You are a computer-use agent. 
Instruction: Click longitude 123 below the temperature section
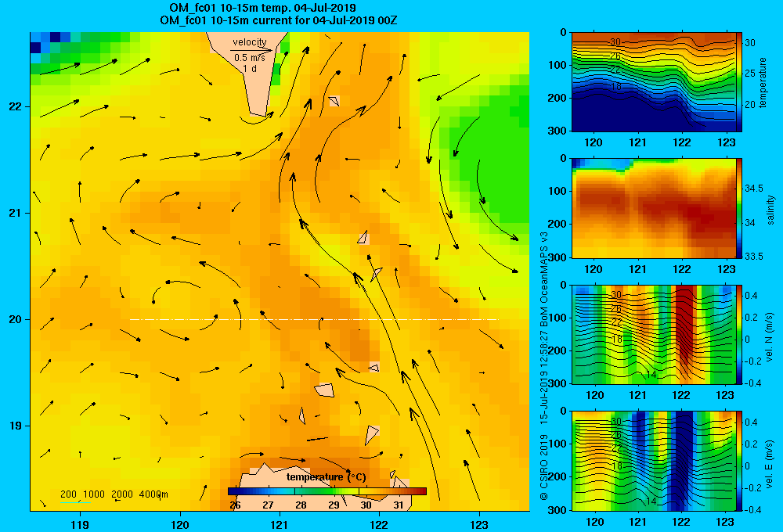coord(726,142)
